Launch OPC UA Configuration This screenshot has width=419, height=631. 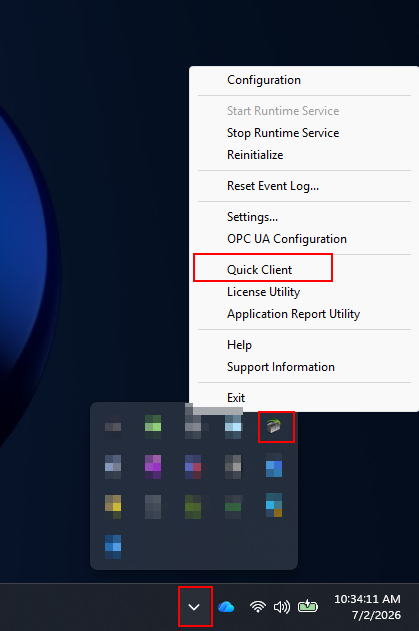pos(287,239)
